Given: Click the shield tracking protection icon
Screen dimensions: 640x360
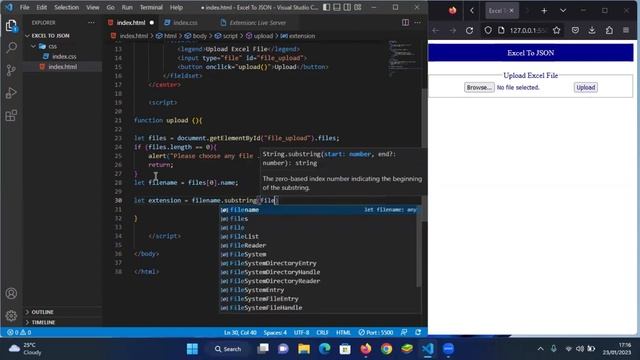Looking at the screenshot, I should pyautogui.click(x=488, y=30).
